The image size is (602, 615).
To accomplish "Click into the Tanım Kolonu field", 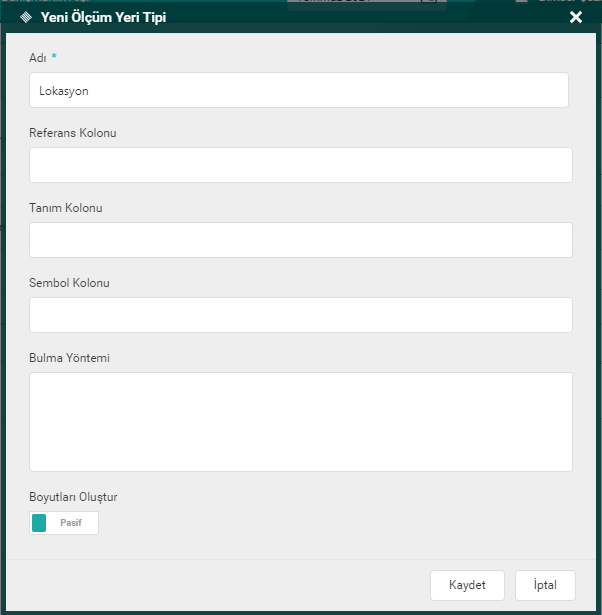I will pyautogui.click(x=300, y=240).
